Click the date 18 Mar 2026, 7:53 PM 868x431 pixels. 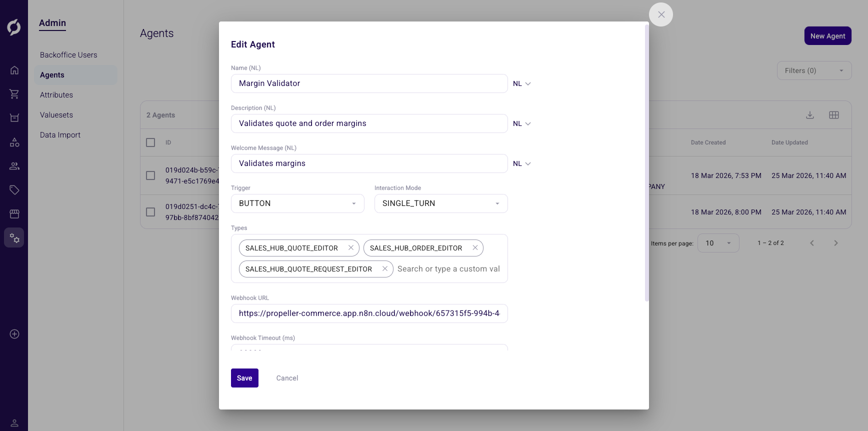(x=726, y=175)
